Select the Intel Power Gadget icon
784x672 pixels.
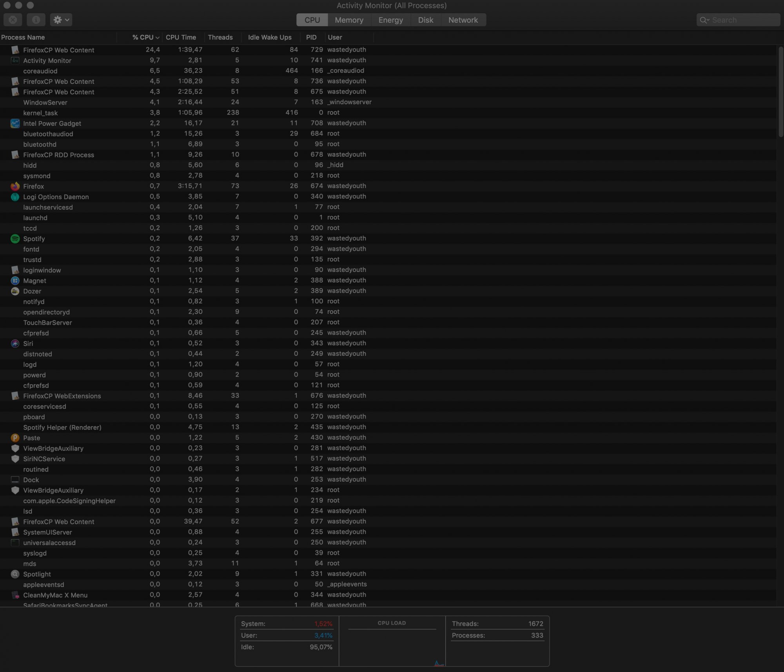(x=15, y=123)
